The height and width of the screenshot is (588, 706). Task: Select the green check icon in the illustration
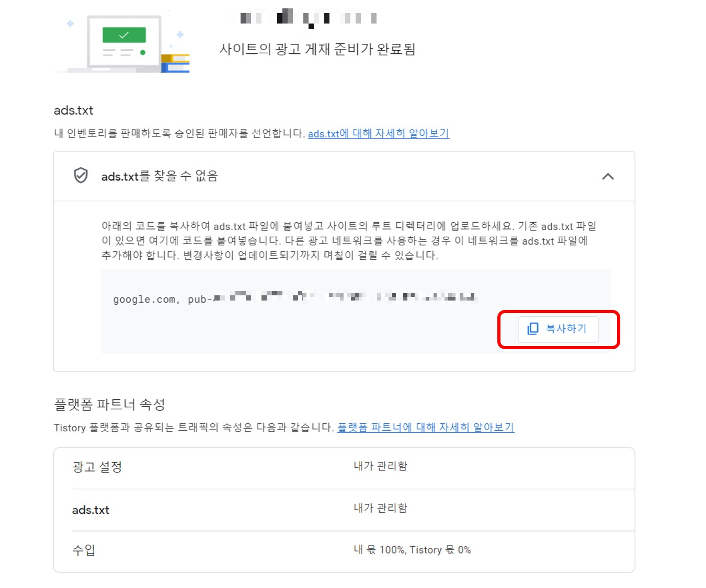point(123,36)
